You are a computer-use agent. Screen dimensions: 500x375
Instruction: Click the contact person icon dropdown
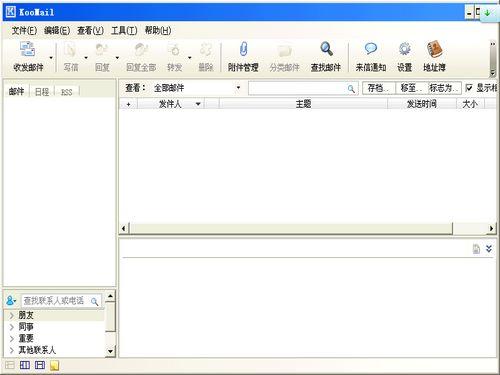(x=11, y=301)
